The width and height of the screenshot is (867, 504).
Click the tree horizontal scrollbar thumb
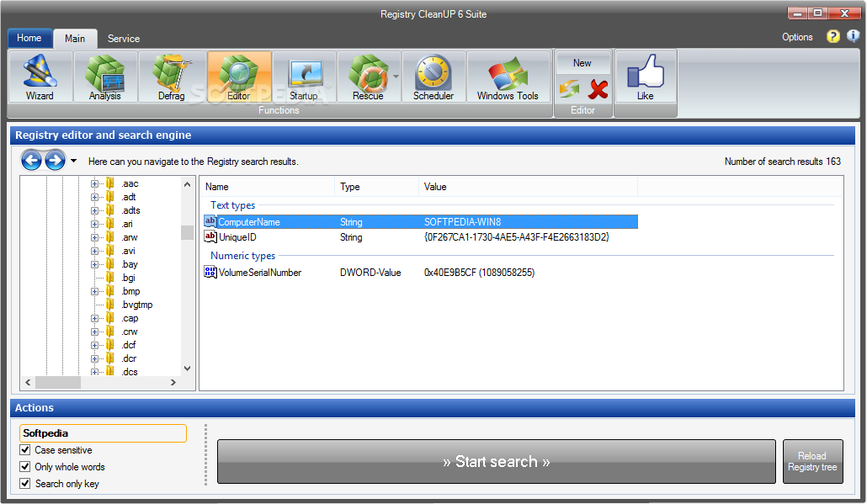click(x=58, y=382)
